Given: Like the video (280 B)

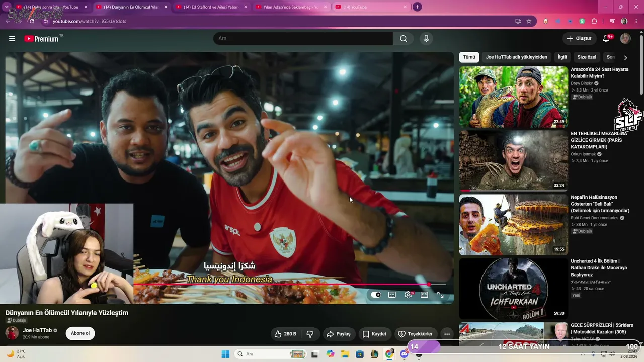Looking at the screenshot, I should pos(285,334).
